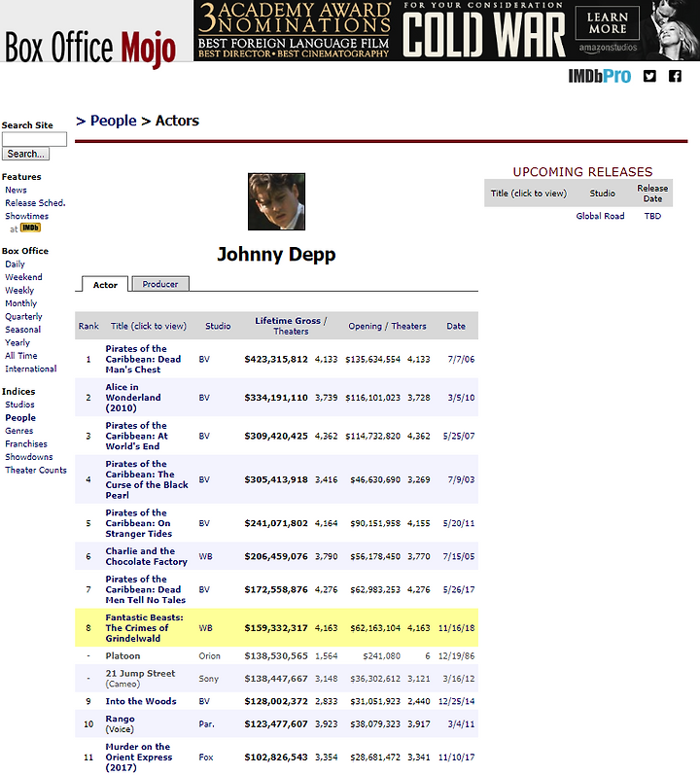Screen dimensions: 700x775
Task: Open Curse of the Black Pearl title
Action: point(147,479)
